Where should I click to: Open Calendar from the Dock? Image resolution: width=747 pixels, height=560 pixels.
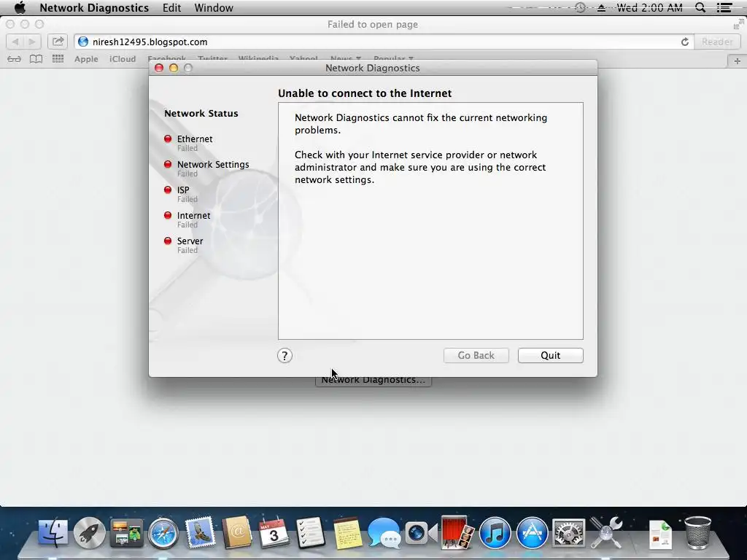click(x=274, y=532)
